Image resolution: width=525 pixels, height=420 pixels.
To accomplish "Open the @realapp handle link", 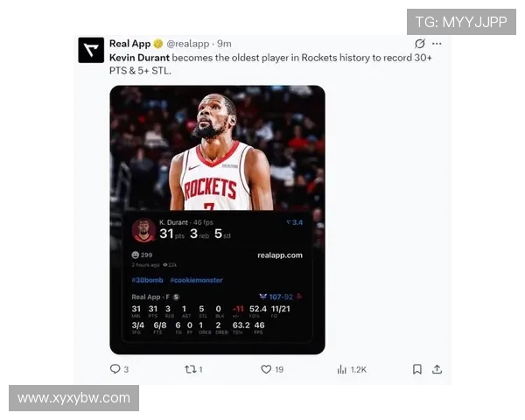I will click(x=188, y=44).
